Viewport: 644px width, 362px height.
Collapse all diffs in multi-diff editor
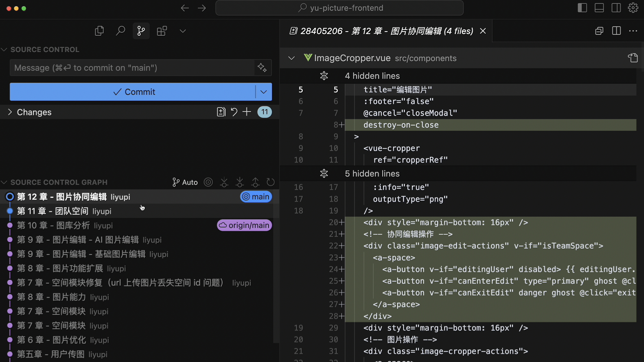tap(599, 31)
